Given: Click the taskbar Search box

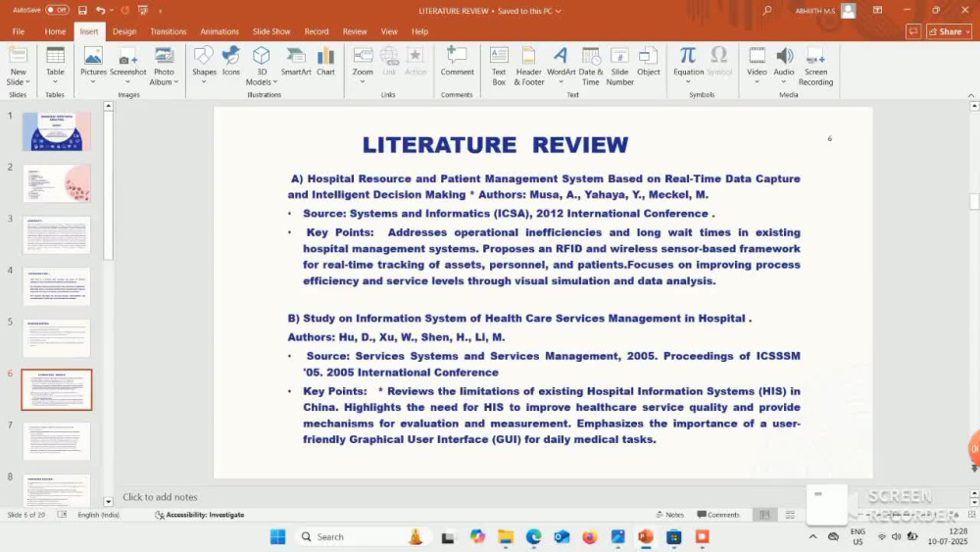Looking at the screenshot, I should click(x=364, y=536).
